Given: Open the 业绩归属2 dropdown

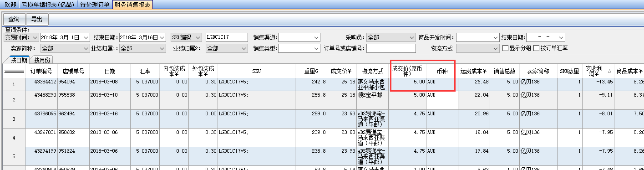Looking at the screenshot, I should (244, 48).
